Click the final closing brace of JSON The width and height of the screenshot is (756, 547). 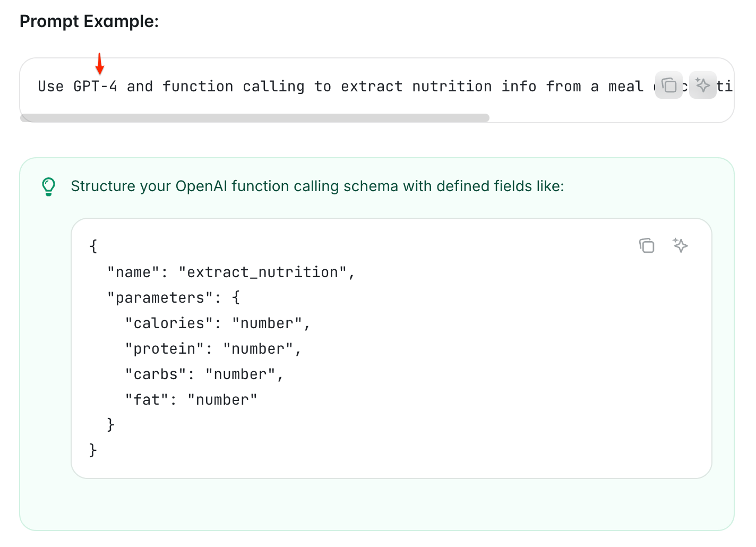[93, 450]
